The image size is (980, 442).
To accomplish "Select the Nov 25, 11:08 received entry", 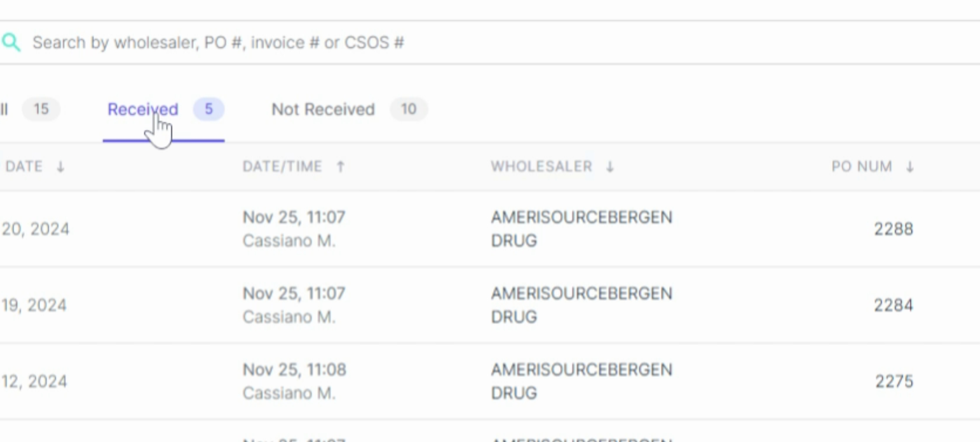I will pos(294,370).
